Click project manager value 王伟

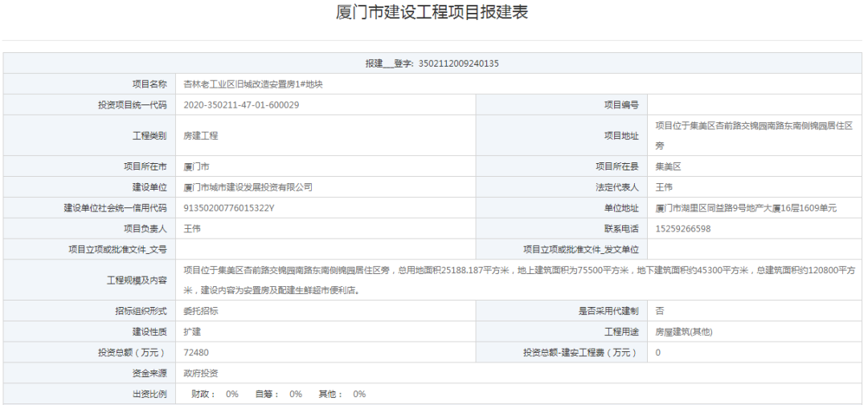click(x=192, y=228)
